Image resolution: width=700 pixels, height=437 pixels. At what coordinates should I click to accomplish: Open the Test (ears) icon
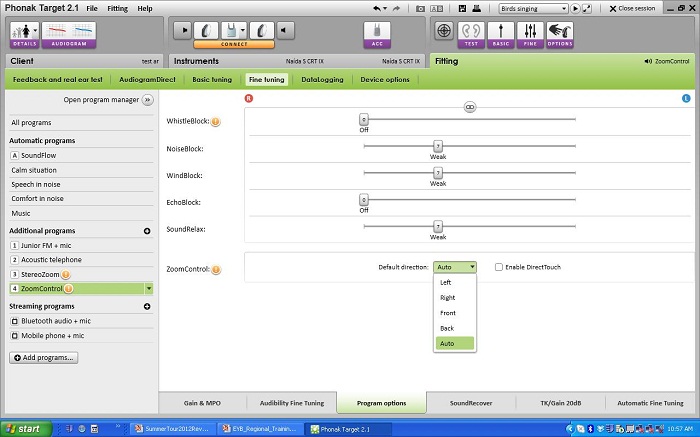pos(471,35)
